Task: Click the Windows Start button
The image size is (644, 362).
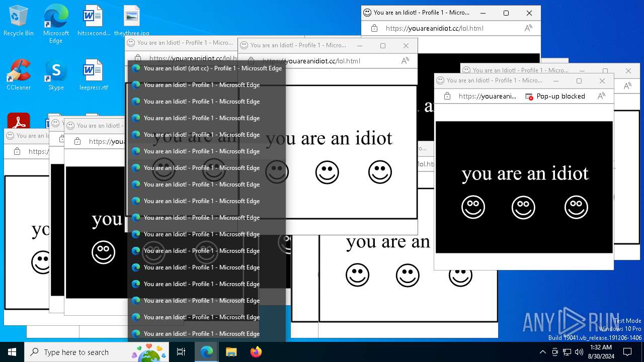Action: tap(12, 352)
